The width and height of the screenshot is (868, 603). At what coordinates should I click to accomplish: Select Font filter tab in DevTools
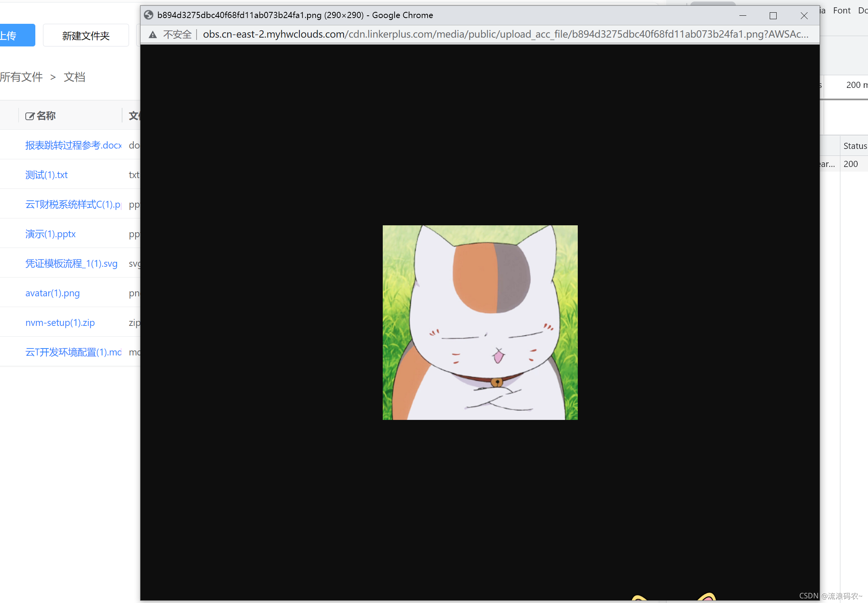coord(842,10)
